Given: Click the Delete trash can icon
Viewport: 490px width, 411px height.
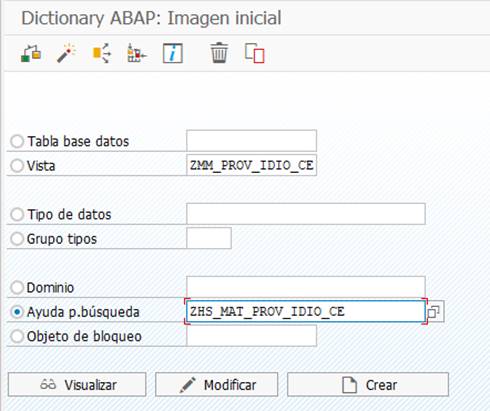Looking at the screenshot, I should 219,53.
